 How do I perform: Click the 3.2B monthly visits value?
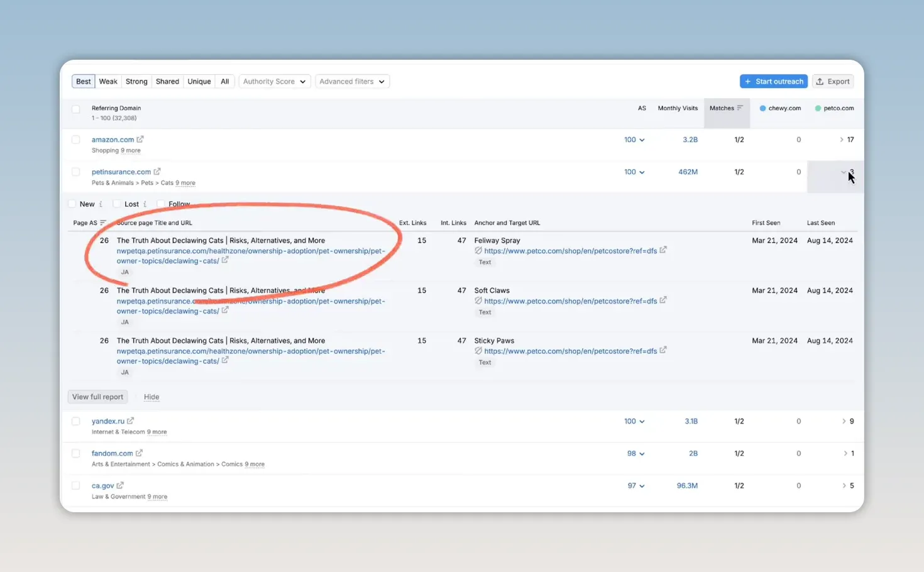click(690, 140)
